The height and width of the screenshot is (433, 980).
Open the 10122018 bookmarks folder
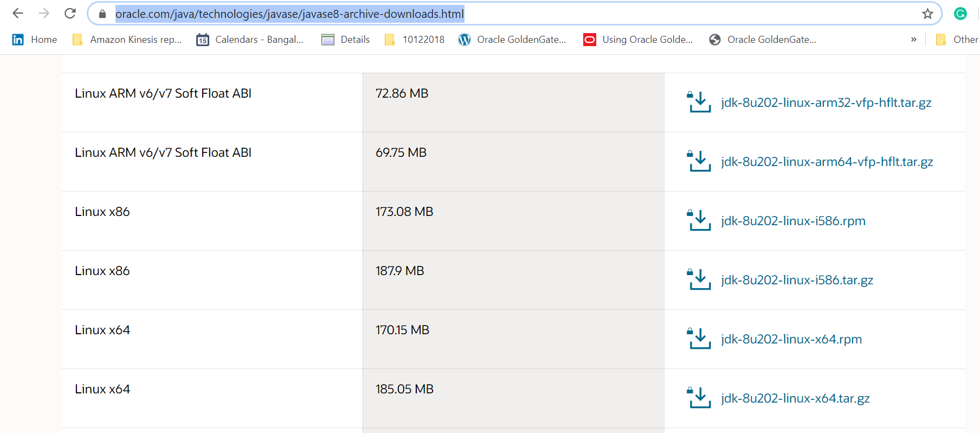tap(415, 40)
